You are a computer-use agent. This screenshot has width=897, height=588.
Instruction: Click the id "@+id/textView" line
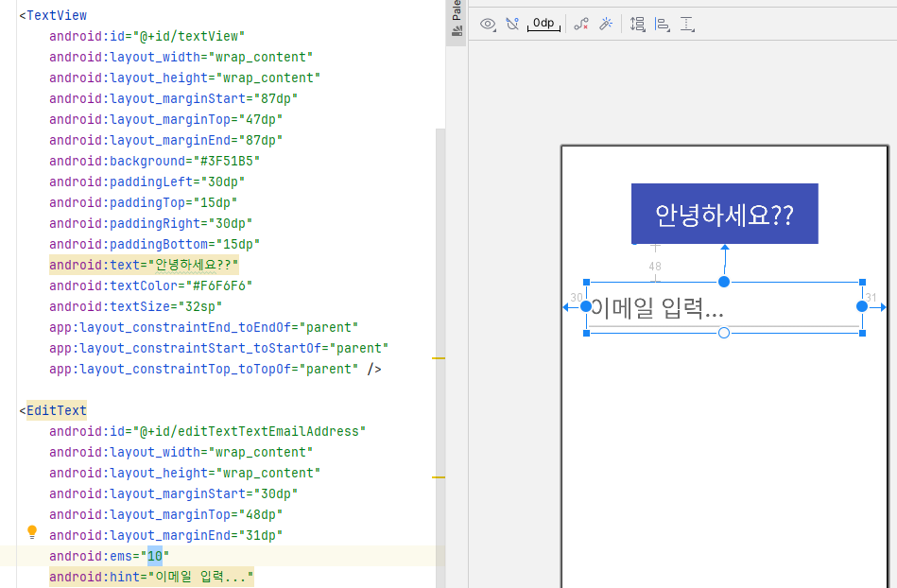click(x=147, y=36)
